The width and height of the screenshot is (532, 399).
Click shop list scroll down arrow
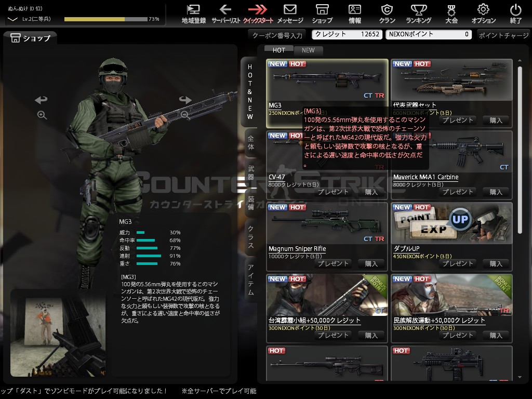pos(520,377)
